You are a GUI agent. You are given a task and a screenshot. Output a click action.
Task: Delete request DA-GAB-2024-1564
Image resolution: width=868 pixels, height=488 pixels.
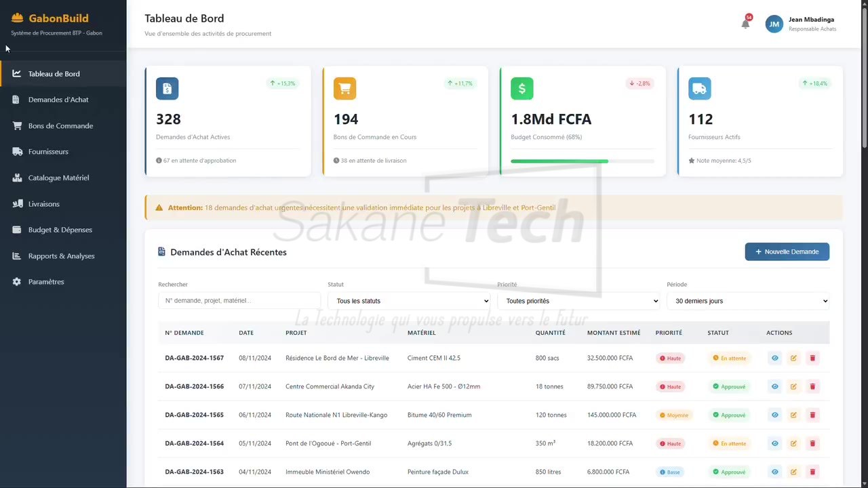(x=812, y=443)
